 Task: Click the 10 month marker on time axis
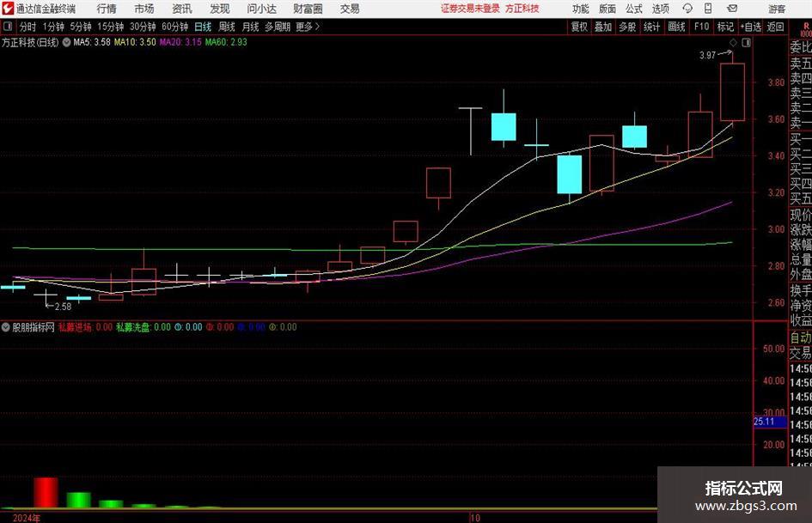click(475, 518)
